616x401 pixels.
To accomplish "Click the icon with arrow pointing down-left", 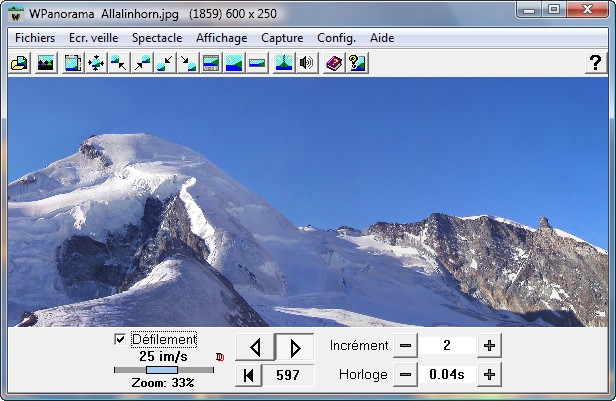I will coord(165,63).
